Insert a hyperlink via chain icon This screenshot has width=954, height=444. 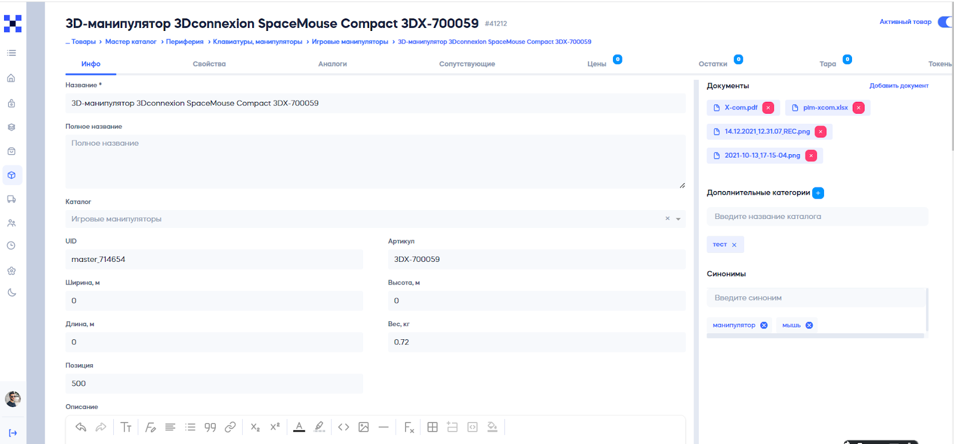[x=230, y=427]
